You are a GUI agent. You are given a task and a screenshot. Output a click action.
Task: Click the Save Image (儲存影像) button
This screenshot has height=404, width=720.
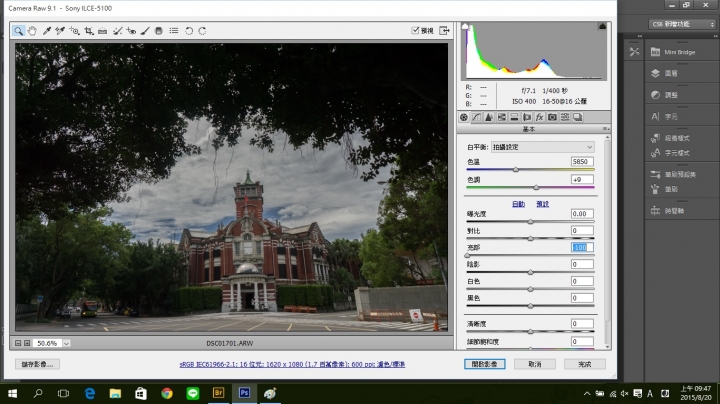37,364
